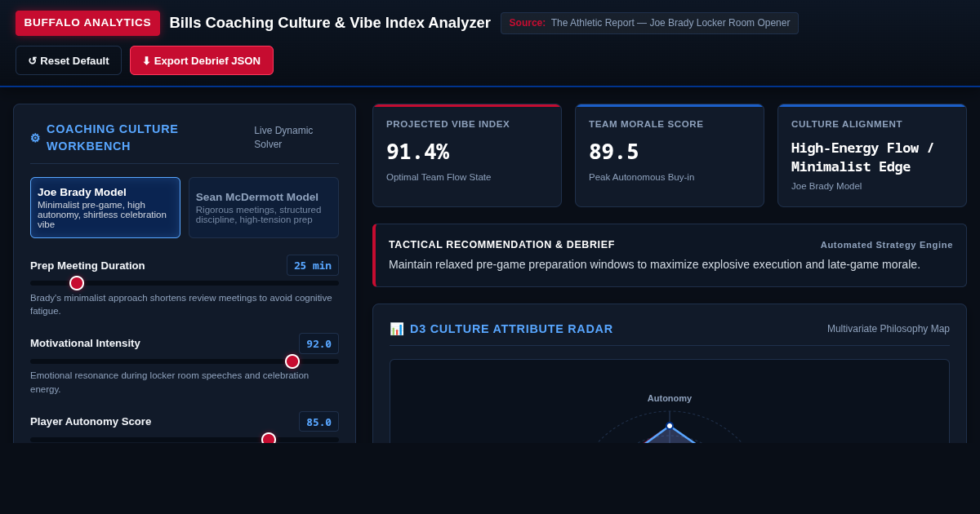Export the Debrief JSON
The width and height of the screenshot is (980, 514).
click(202, 60)
